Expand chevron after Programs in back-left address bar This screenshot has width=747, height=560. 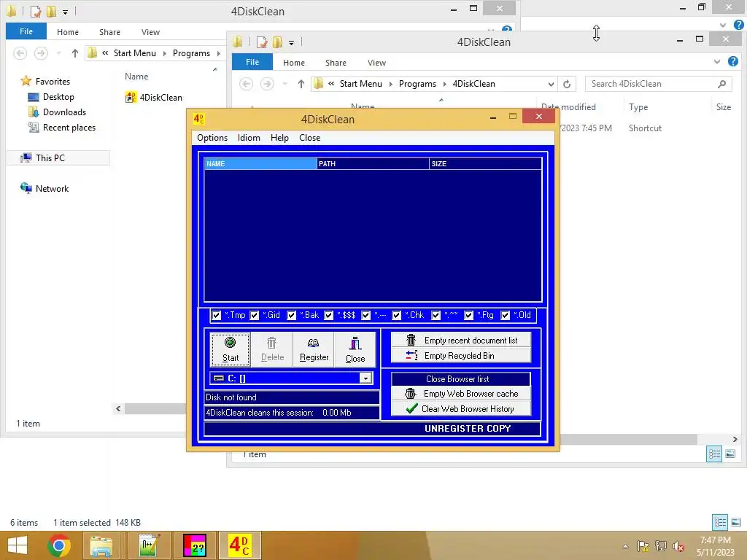(x=219, y=53)
